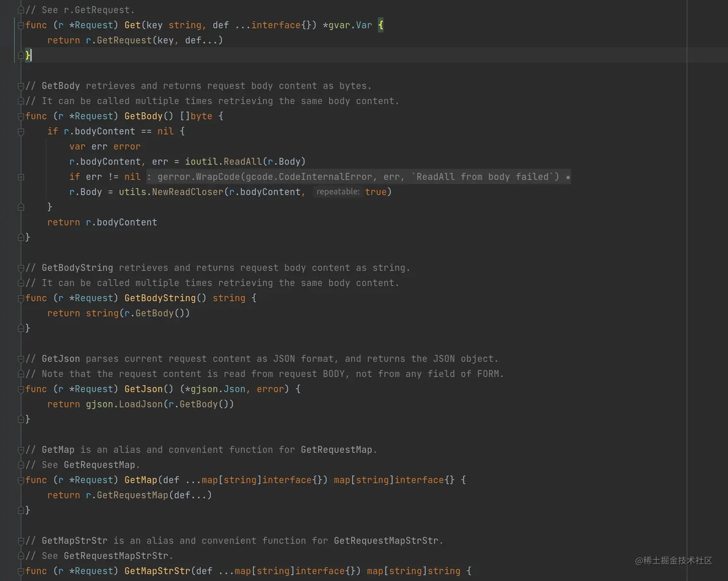This screenshot has width=728, height=581.
Task: Click the '*gvar.Var' return type
Action: 347,25
